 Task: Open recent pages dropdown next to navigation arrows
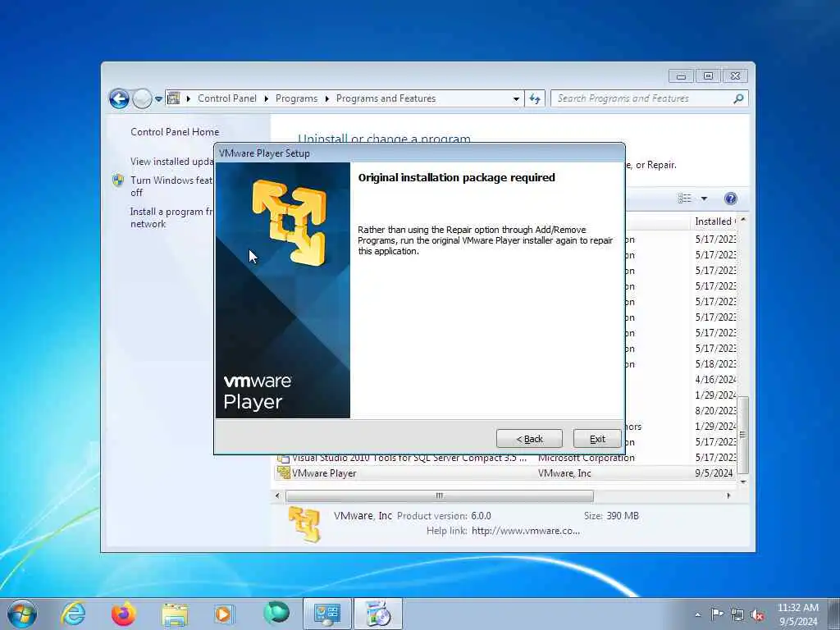[x=158, y=99]
